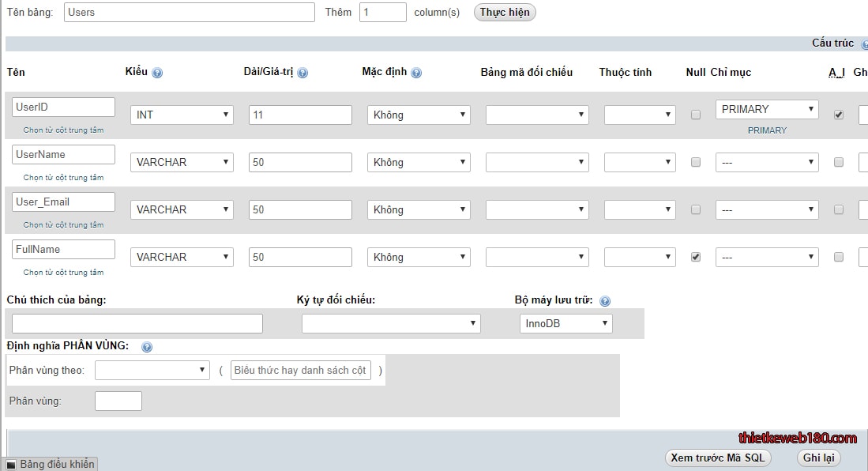Open the Phân vùng theo dropdown
This screenshot has width=868, height=471.
pos(152,370)
